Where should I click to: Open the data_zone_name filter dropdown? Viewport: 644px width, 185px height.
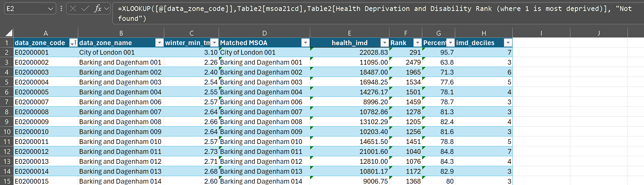pyautogui.click(x=159, y=43)
